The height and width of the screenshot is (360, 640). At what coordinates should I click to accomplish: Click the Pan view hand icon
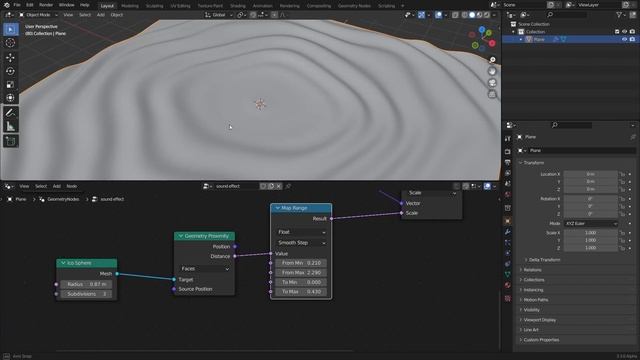click(x=492, y=71)
